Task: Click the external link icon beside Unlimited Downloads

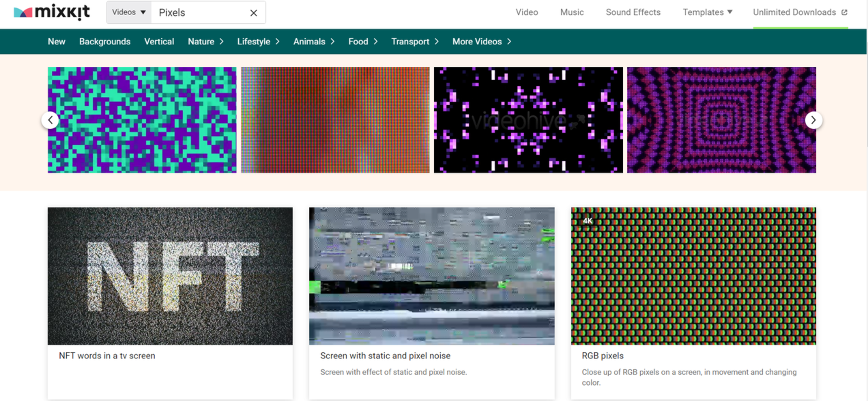Action: [845, 12]
